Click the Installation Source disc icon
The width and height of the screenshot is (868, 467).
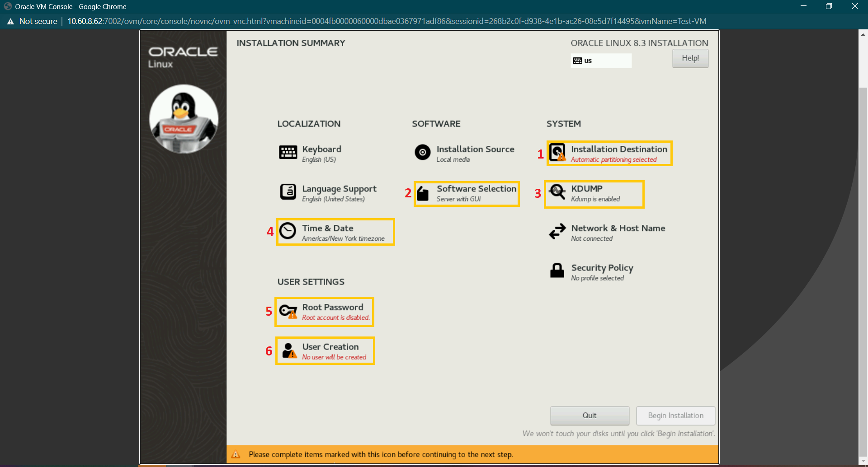click(x=423, y=153)
